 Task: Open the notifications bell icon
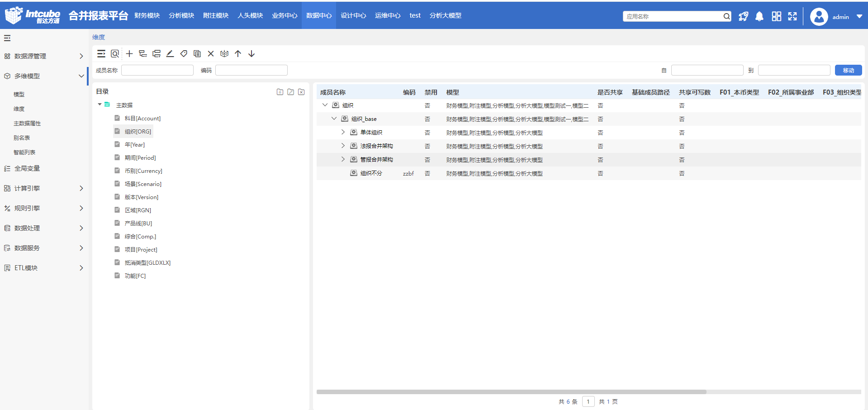point(759,17)
